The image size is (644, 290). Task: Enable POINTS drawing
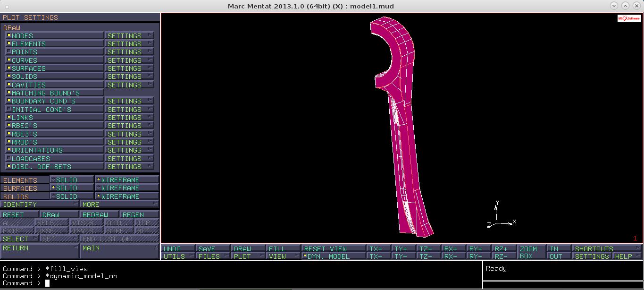coord(54,52)
